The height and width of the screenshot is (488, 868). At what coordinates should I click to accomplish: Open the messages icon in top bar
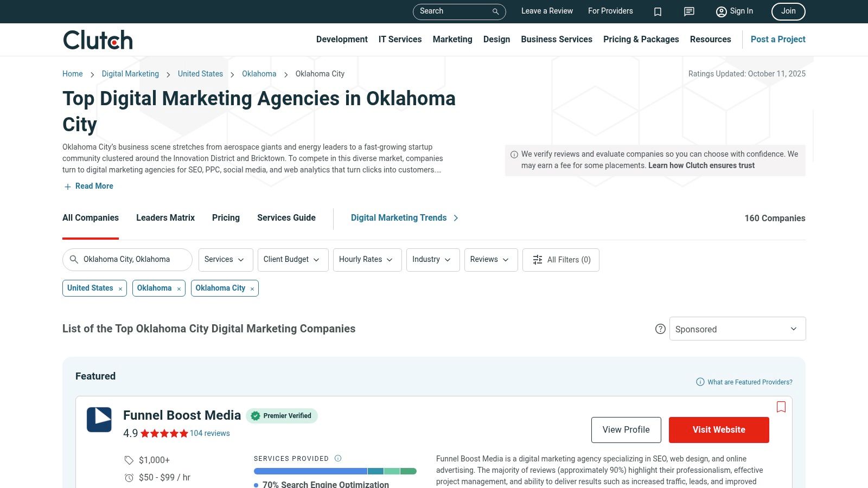pos(689,11)
